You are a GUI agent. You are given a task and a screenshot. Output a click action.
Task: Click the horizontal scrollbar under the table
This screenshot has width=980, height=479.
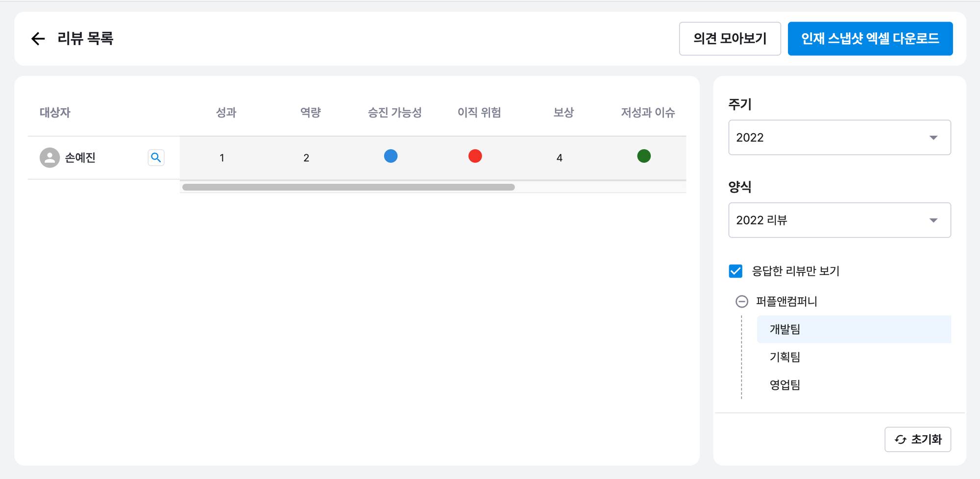(x=348, y=187)
